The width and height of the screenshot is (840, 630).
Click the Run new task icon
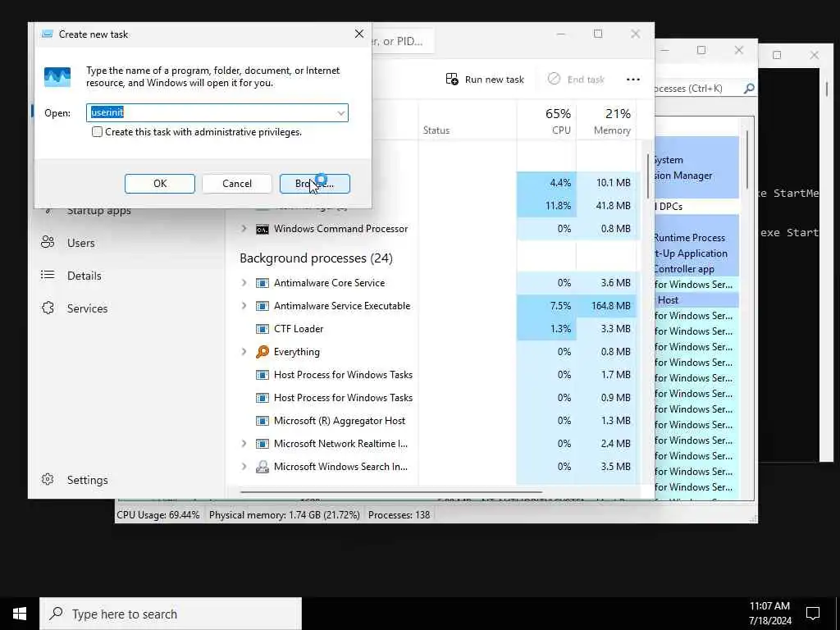(452, 80)
